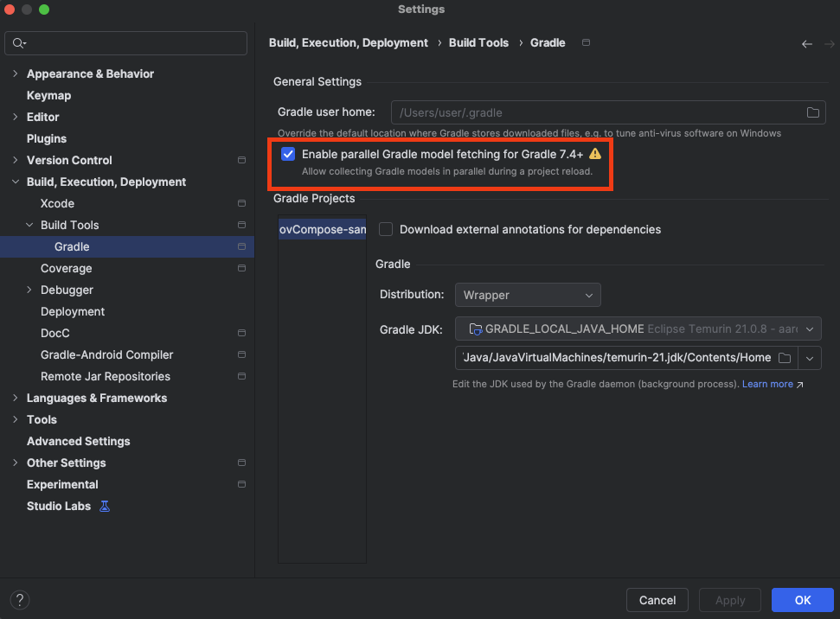Follow the Learn more link
This screenshot has height=619, width=840.
click(767, 384)
